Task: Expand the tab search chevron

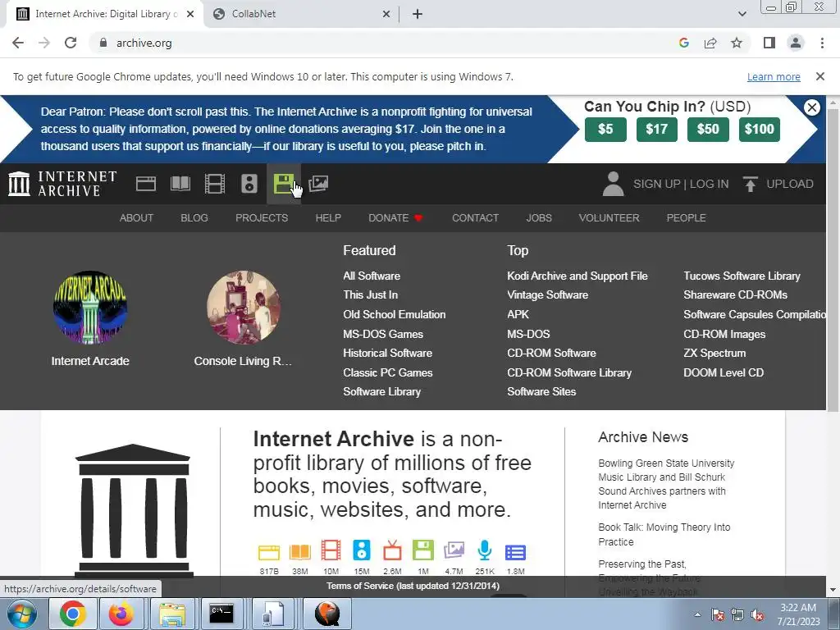Action: [742, 14]
